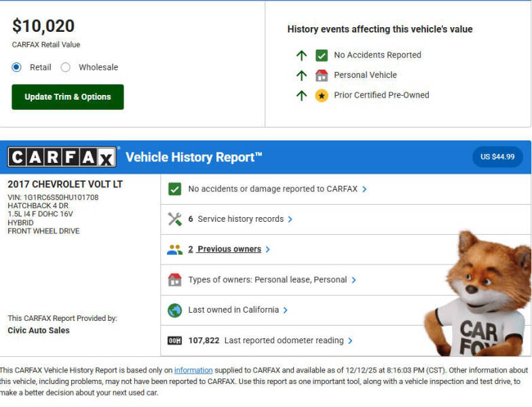Click the CARFAX logo in header

pos(62,157)
